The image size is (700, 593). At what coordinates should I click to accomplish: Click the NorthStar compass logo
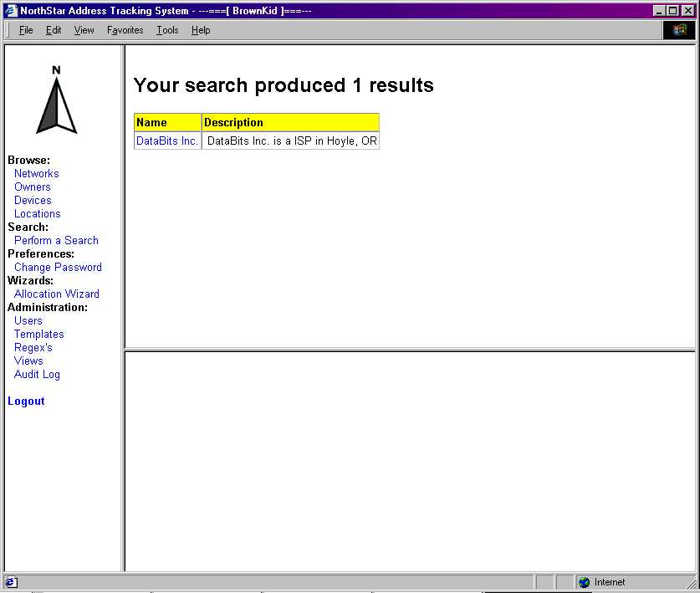(x=56, y=100)
